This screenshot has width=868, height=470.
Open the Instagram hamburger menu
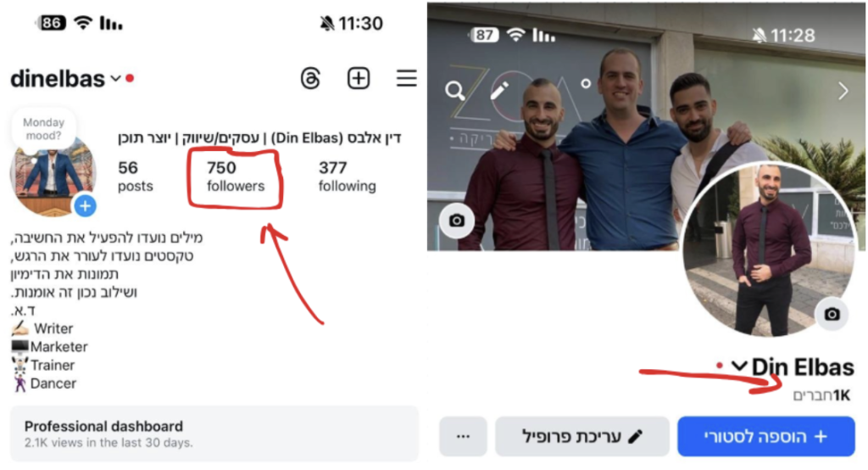click(406, 78)
